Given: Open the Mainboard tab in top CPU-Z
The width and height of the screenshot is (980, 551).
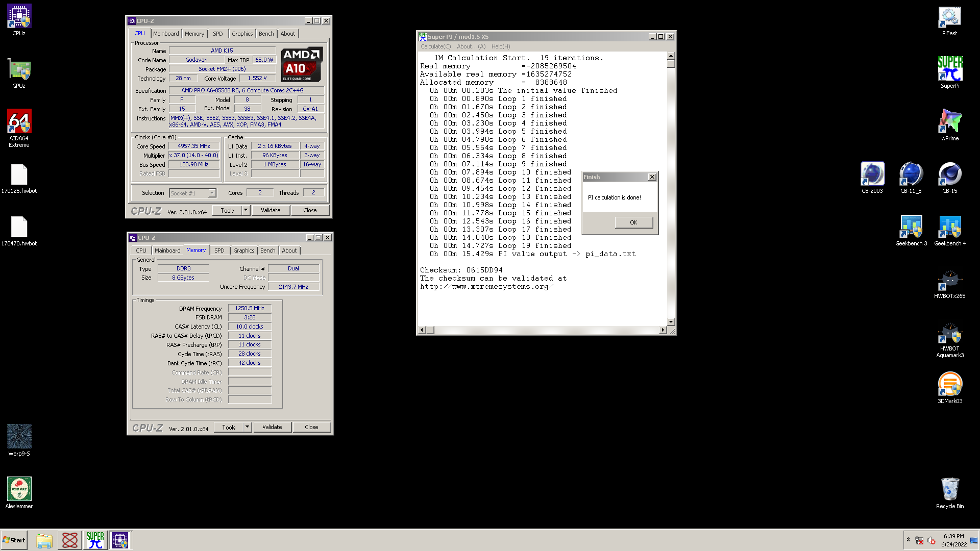Looking at the screenshot, I should 166,34.
